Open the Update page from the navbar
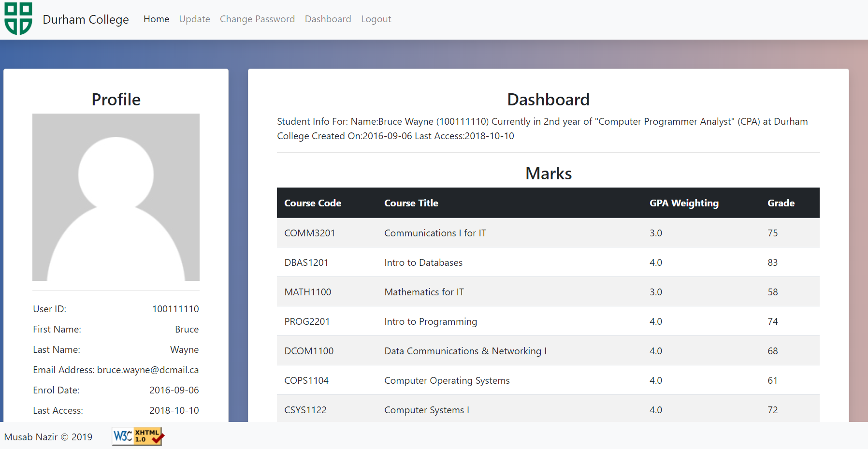 tap(194, 19)
